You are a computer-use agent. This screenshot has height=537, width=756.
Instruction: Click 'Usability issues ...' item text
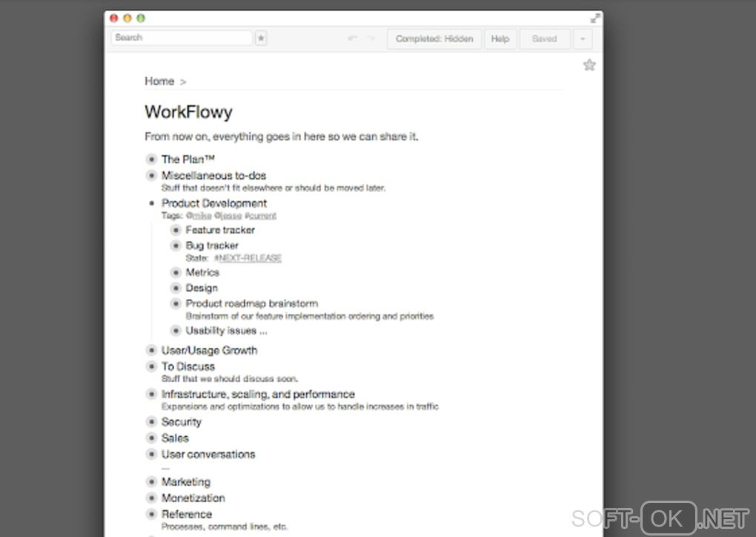227,331
